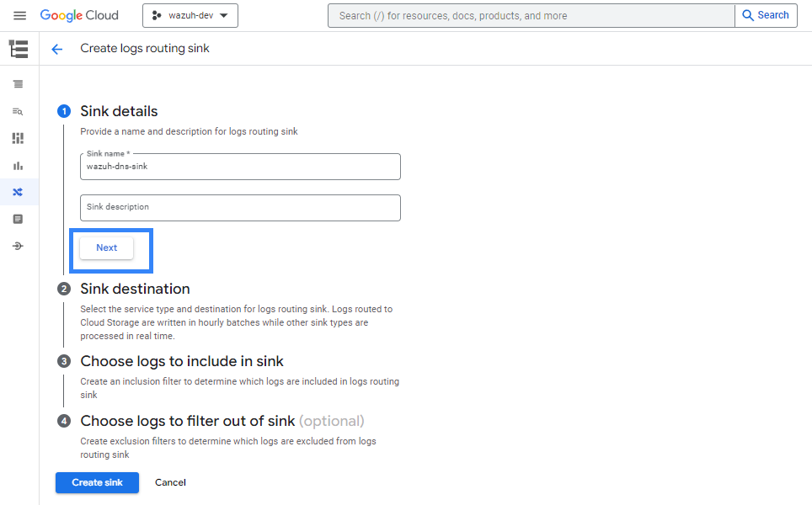
Task: Click the bottom sidebar integration icon
Action: pos(19,246)
